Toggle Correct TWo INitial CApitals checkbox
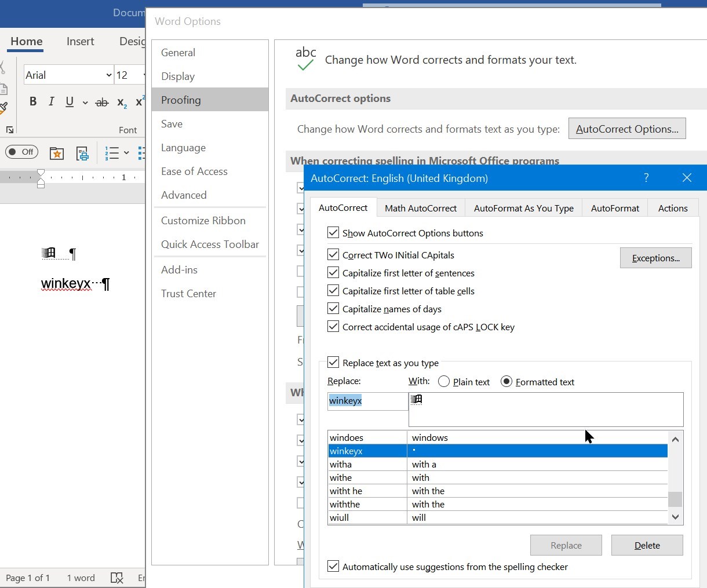The image size is (707, 588). pos(333,255)
